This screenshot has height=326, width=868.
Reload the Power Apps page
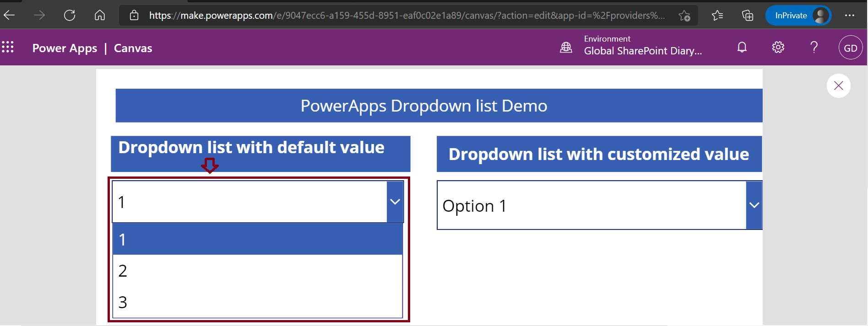click(70, 15)
